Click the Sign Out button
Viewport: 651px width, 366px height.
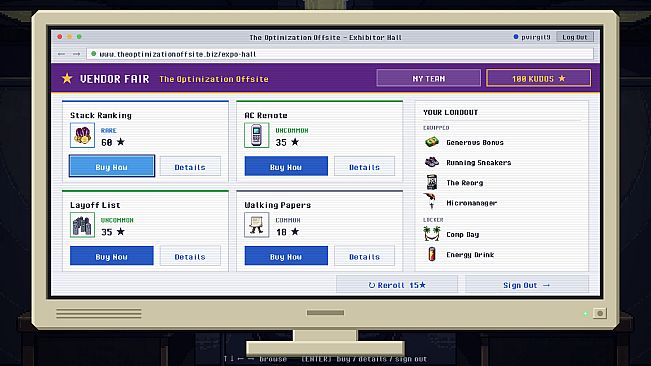[x=526, y=285]
